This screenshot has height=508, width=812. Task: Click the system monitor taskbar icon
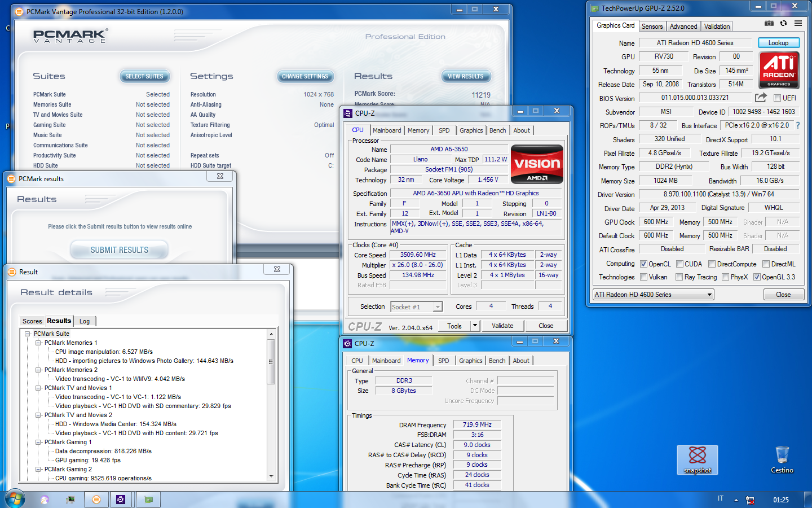(70, 500)
